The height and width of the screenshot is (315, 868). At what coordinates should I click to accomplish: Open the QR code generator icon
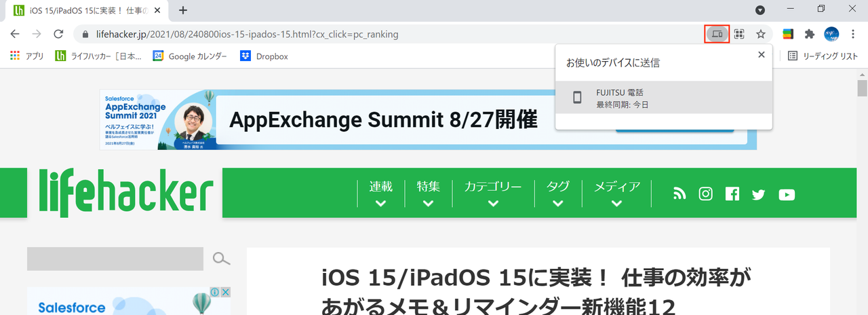(739, 34)
